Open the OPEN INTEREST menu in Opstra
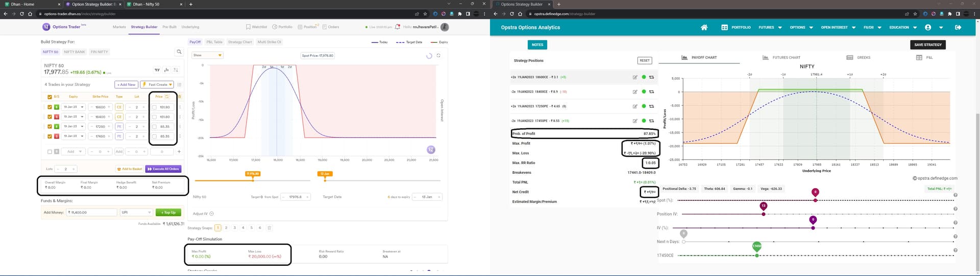This screenshot has width=980, height=276. click(838, 27)
